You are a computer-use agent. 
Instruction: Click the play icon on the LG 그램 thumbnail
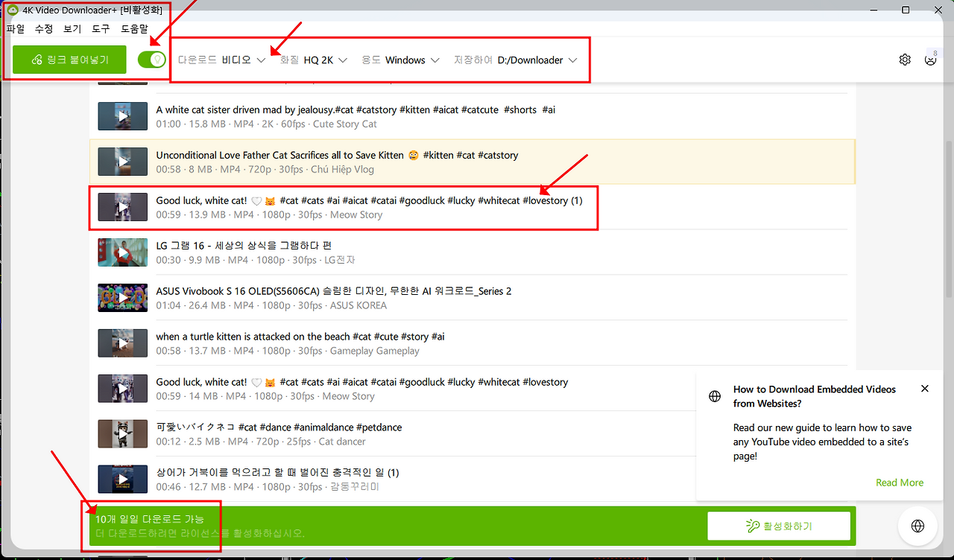pos(122,252)
